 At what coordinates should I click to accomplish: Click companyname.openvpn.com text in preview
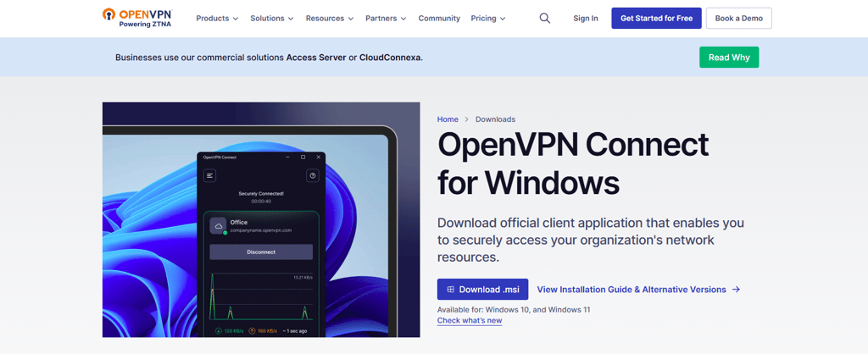tap(261, 230)
